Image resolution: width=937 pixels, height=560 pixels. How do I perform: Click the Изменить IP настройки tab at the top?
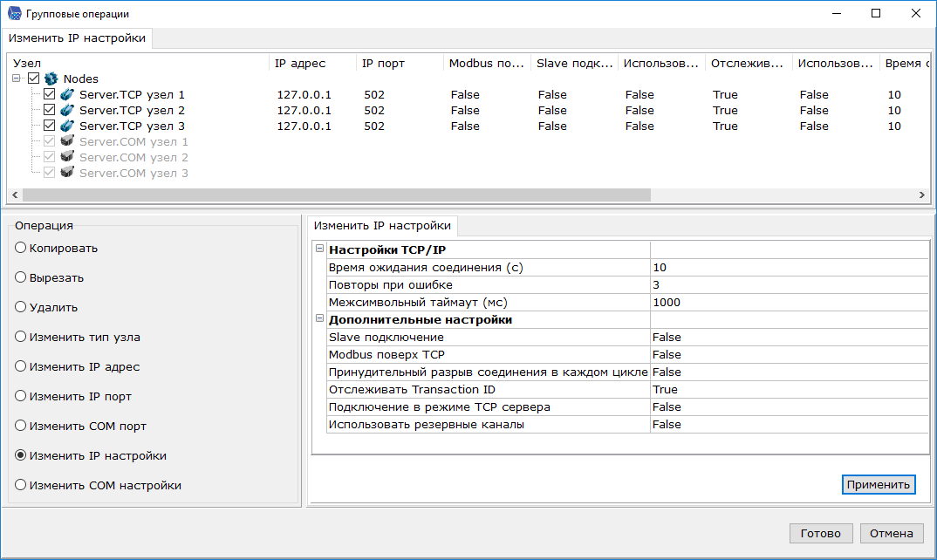77,38
